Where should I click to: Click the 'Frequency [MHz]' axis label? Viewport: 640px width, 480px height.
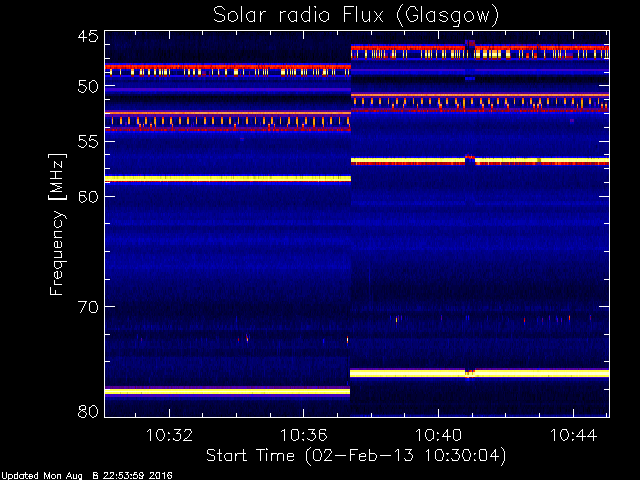(x=57, y=224)
